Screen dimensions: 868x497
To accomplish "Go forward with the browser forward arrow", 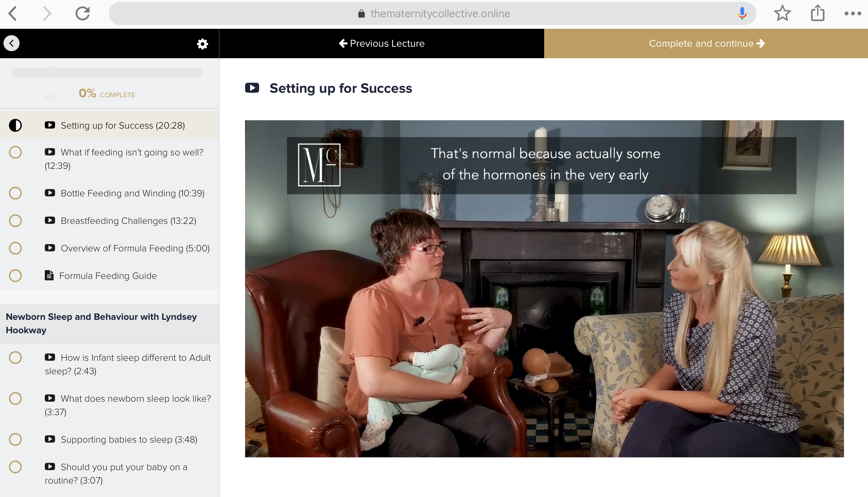I will pyautogui.click(x=47, y=14).
